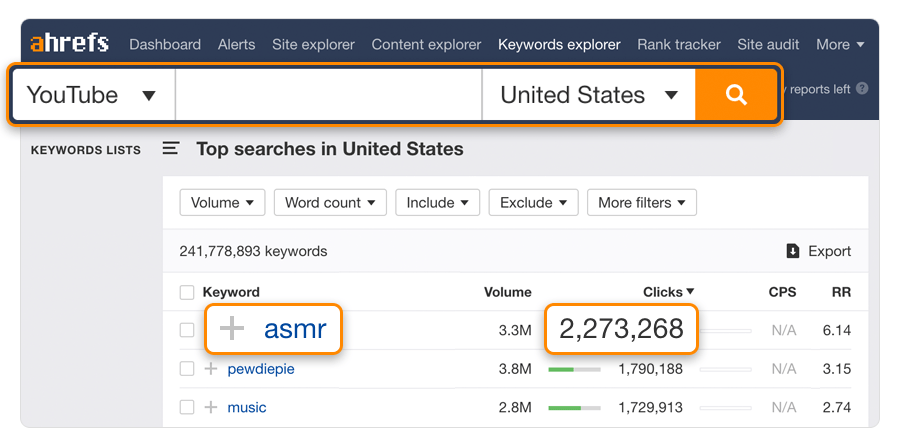This screenshot has width=900, height=448.
Task: Click the Top searches in United States heading
Action: pyautogui.click(x=330, y=149)
